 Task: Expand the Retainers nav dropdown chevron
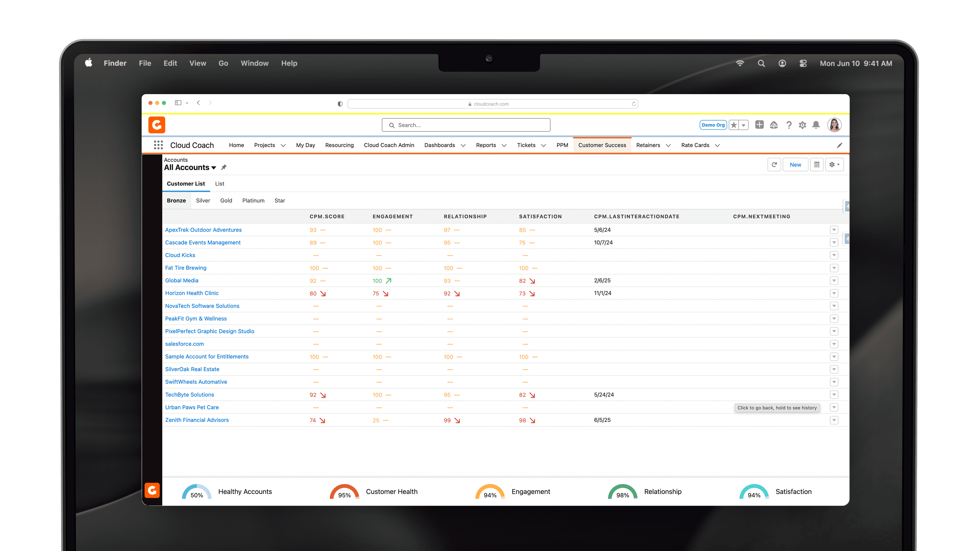coord(668,145)
